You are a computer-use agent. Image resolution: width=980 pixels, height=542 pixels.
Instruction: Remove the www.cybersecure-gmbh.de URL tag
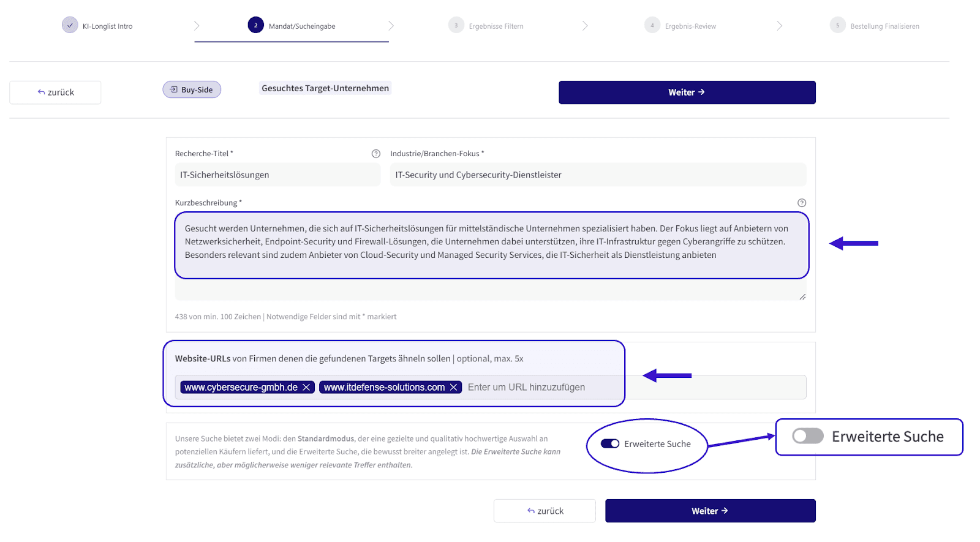click(x=306, y=387)
